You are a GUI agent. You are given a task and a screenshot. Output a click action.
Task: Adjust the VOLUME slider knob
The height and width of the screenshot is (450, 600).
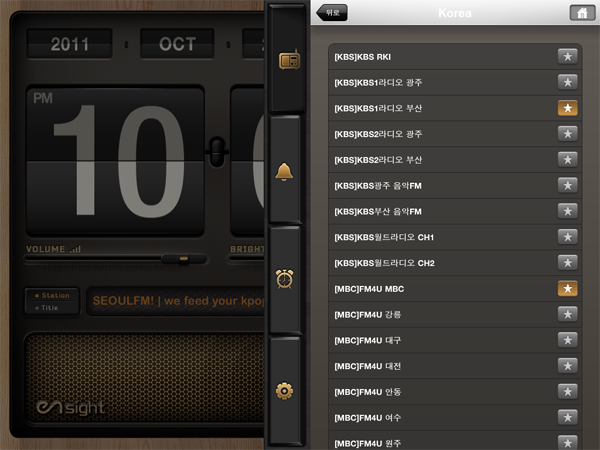point(184,259)
